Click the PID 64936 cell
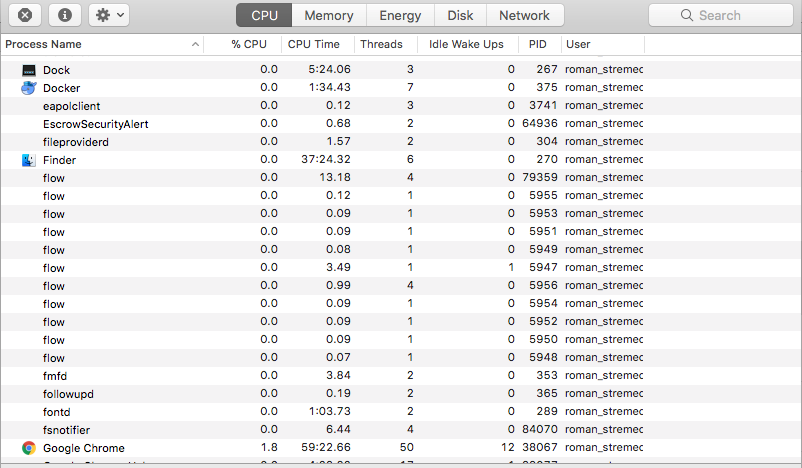802x468 pixels. click(x=540, y=123)
